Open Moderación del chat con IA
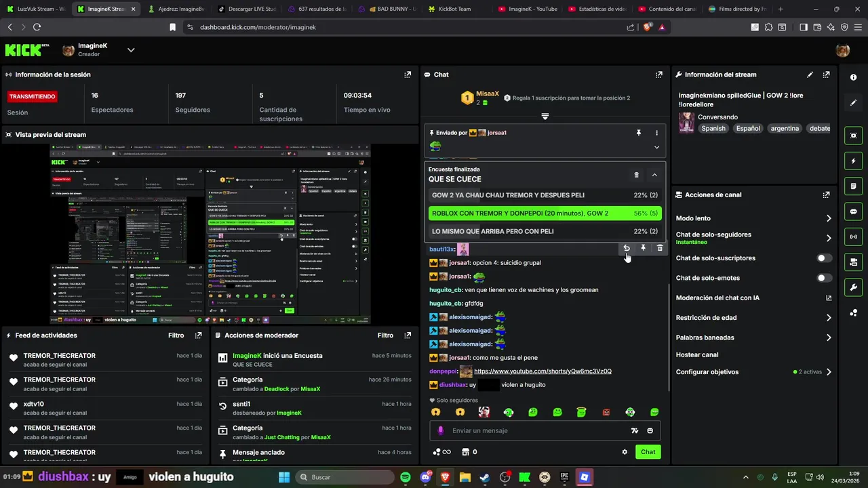This screenshot has height=488, width=868. [x=753, y=298]
